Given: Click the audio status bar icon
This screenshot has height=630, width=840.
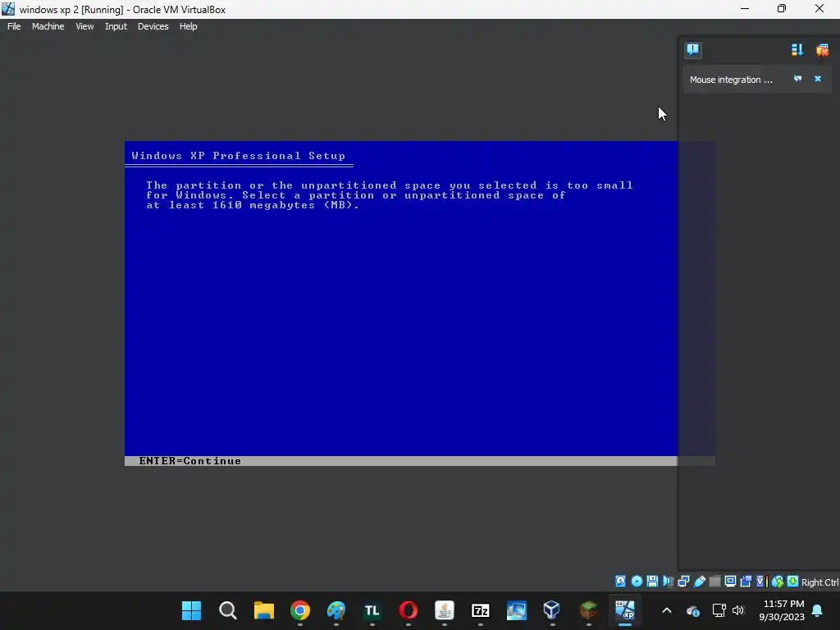Looking at the screenshot, I should click(x=668, y=582).
